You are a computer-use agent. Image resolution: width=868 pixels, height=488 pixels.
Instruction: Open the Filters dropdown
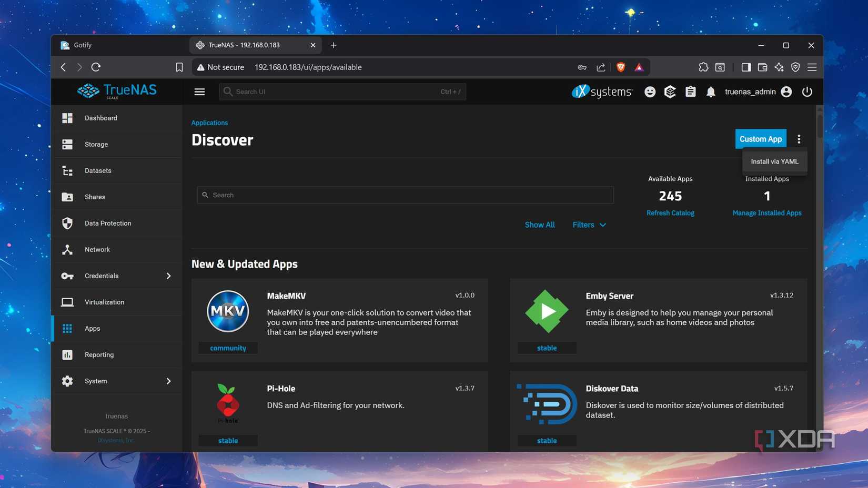click(589, 225)
